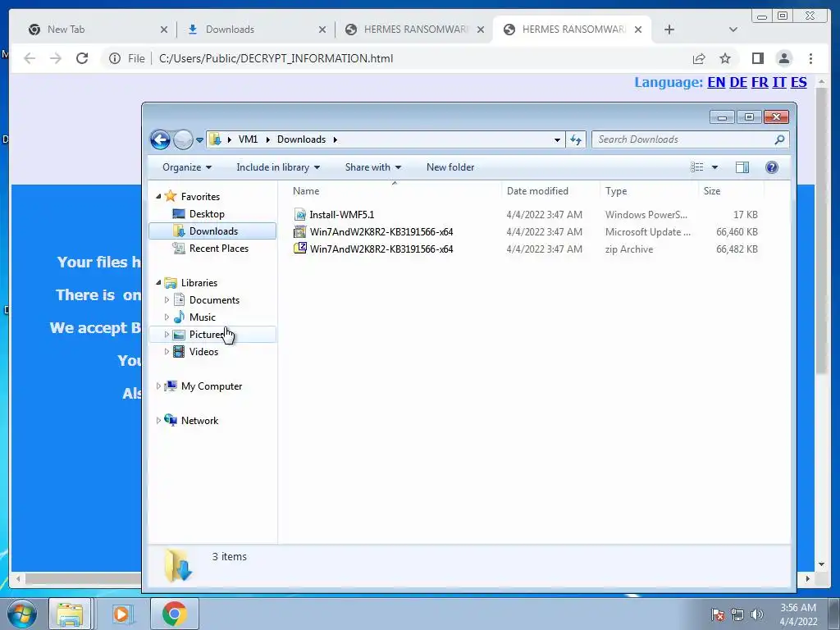Expand My Computer node
The width and height of the screenshot is (840, 630).
[158, 386]
